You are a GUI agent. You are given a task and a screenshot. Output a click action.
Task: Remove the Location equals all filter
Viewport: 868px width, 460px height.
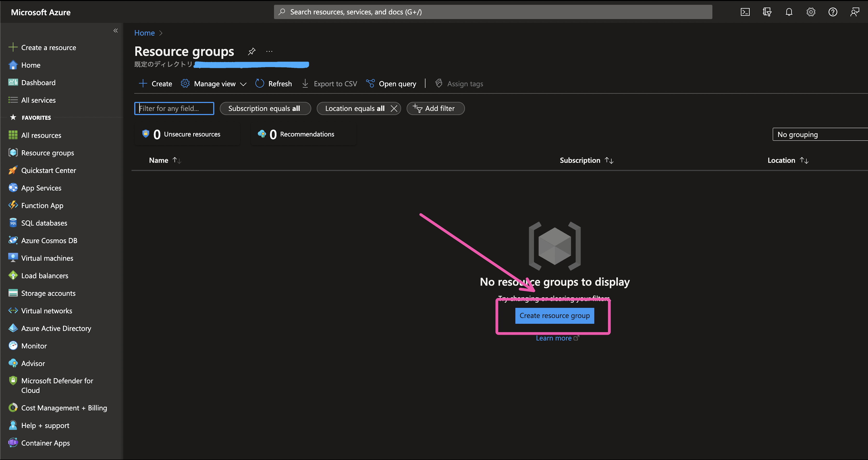click(x=393, y=109)
